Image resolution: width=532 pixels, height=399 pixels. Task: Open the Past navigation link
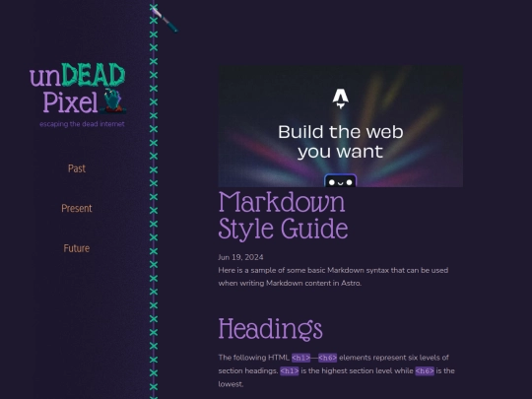[x=77, y=168]
